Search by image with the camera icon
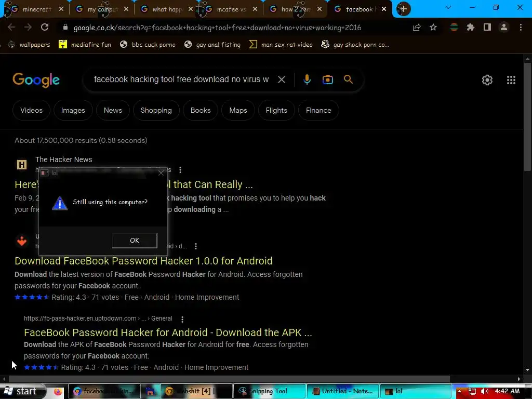This screenshot has height=399, width=532. 328,79
